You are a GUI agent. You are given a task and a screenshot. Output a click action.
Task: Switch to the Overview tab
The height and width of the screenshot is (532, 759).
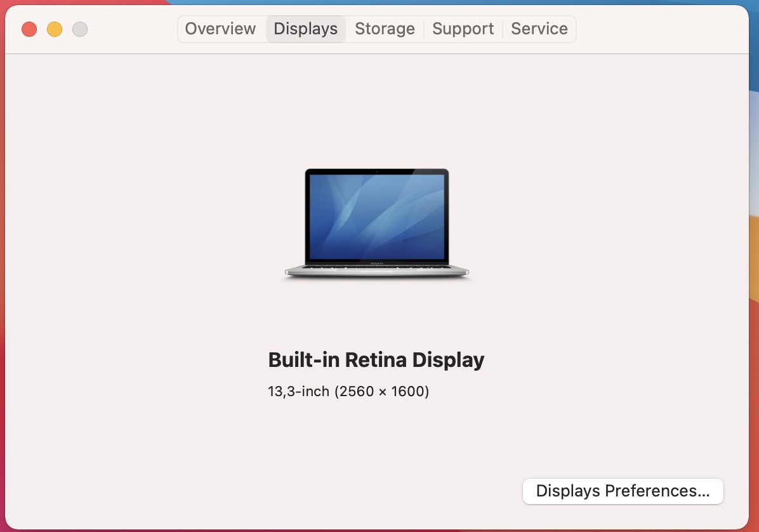(x=220, y=29)
